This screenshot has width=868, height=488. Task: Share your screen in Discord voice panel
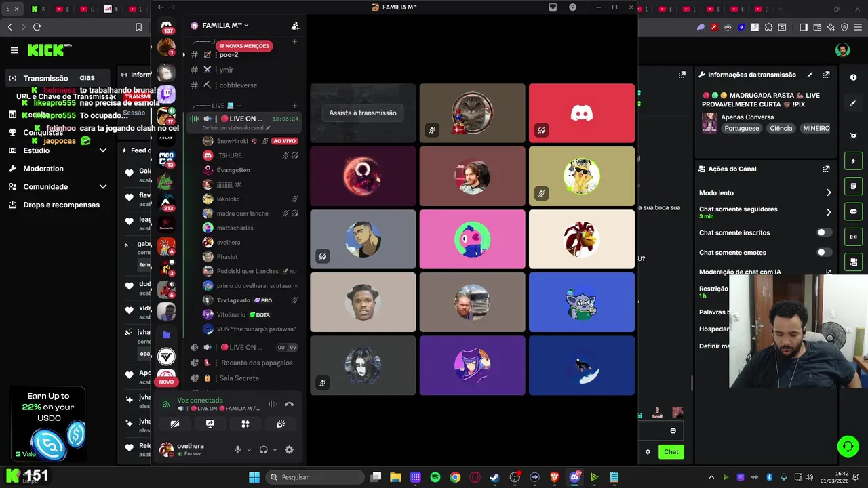210,424
